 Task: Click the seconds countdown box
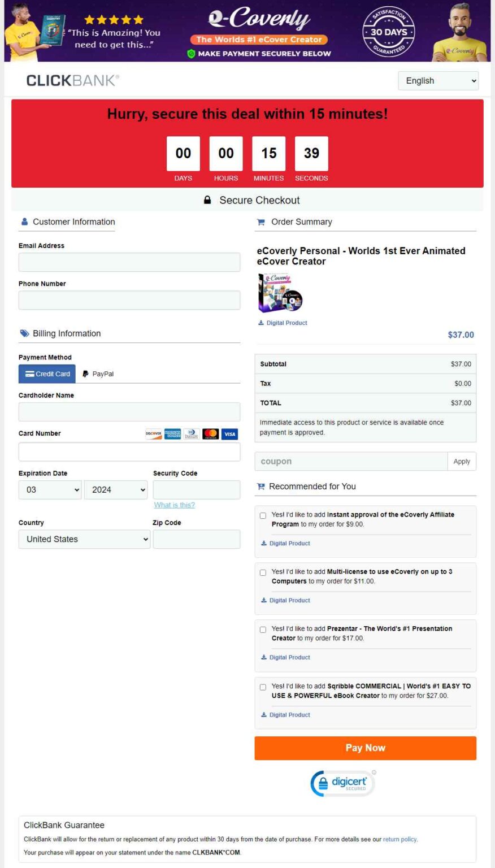pos(311,153)
